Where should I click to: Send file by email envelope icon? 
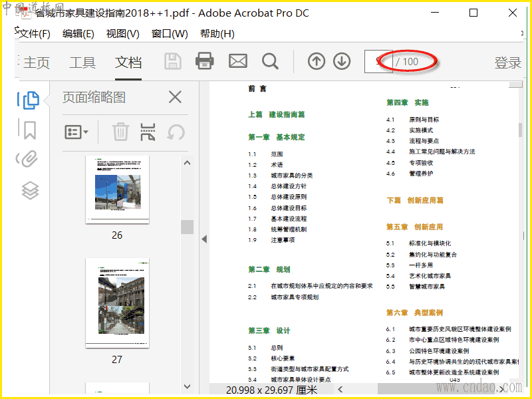[238, 61]
